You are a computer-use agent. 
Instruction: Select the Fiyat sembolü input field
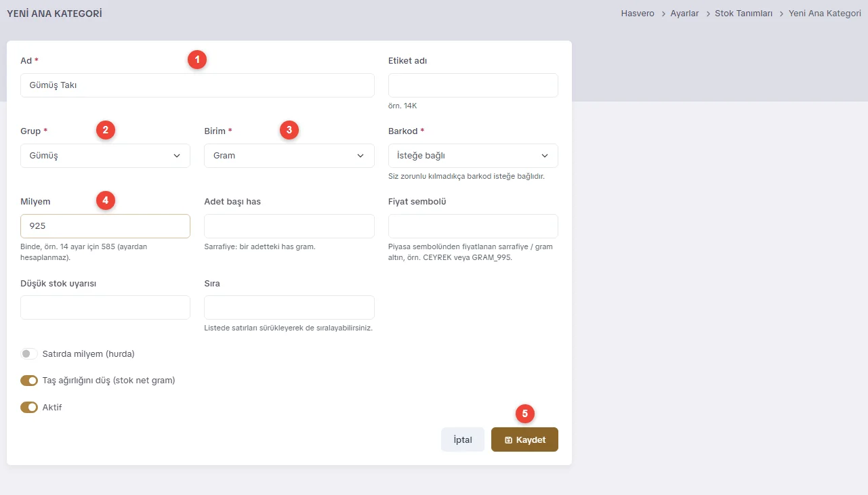click(473, 226)
